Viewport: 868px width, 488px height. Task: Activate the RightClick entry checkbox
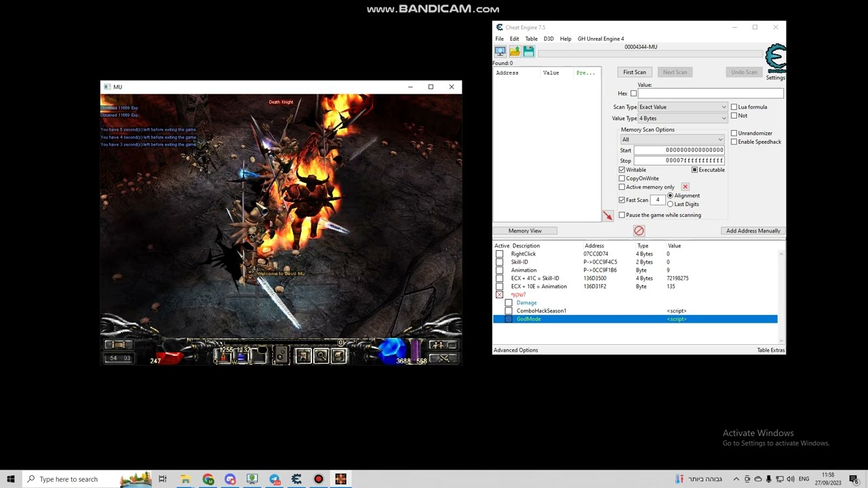(x=500, y=254)
